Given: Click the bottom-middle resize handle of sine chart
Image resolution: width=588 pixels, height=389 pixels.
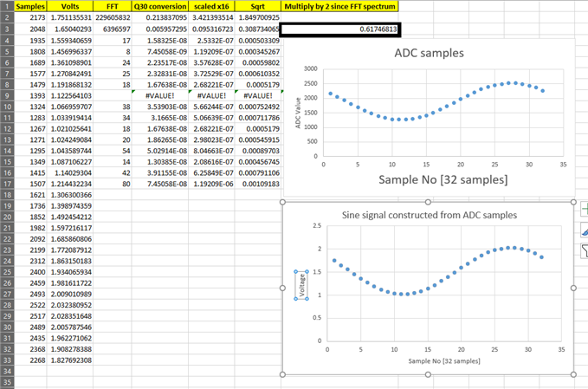Looking at the screenshot, I should [x=428, y=374].
